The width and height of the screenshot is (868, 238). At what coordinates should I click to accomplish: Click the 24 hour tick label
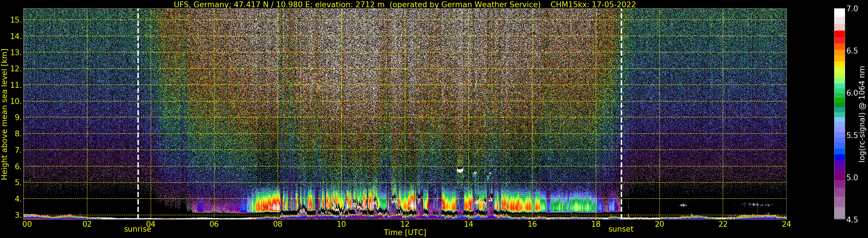tap(786, 224)
